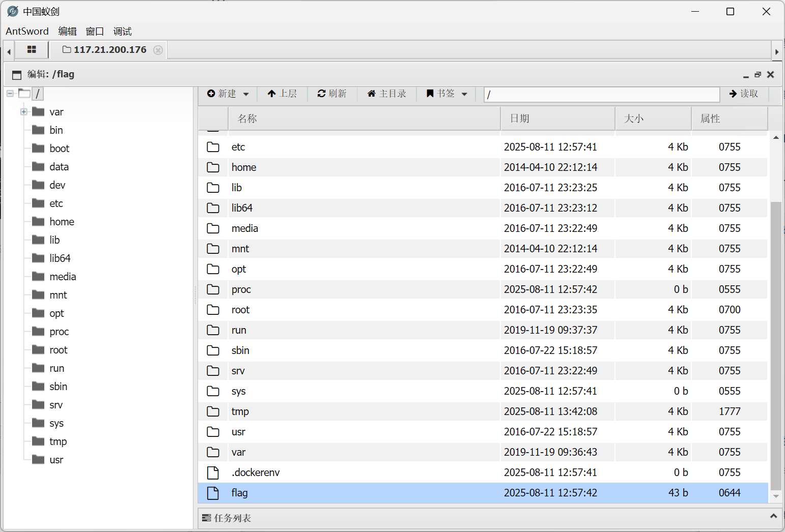Sort by 名称 column header

[x=364, y=119]
